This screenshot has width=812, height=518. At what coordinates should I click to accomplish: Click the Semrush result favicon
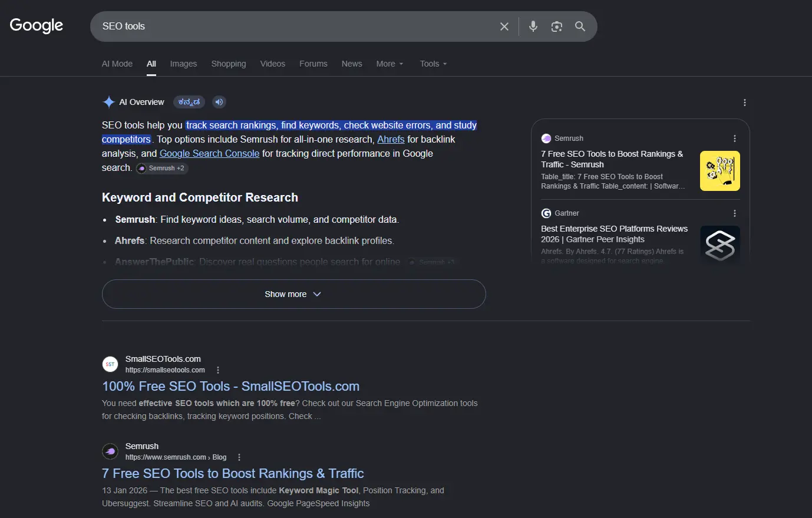tap(110, 451)
